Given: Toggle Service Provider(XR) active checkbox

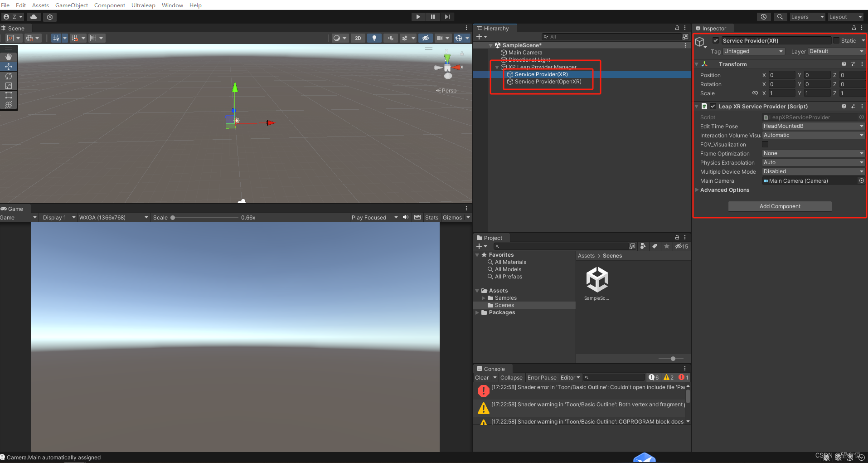Looking at the screenshot, I should [716, 40].
